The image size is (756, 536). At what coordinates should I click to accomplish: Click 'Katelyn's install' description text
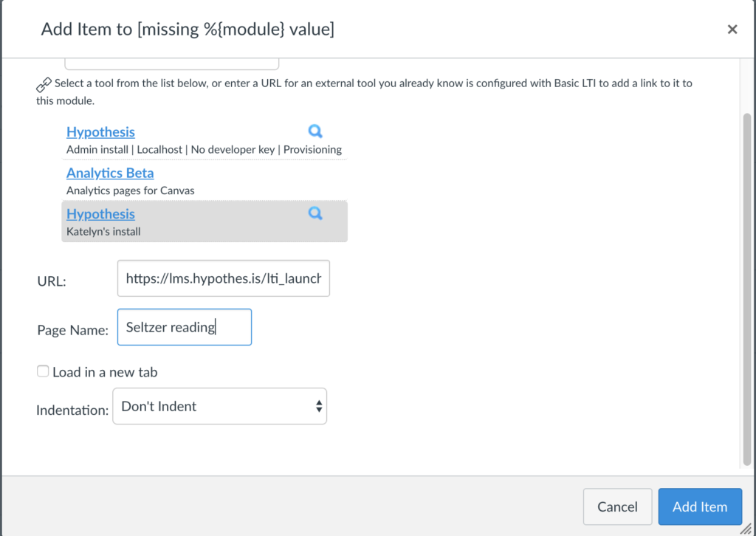point(103,231)
